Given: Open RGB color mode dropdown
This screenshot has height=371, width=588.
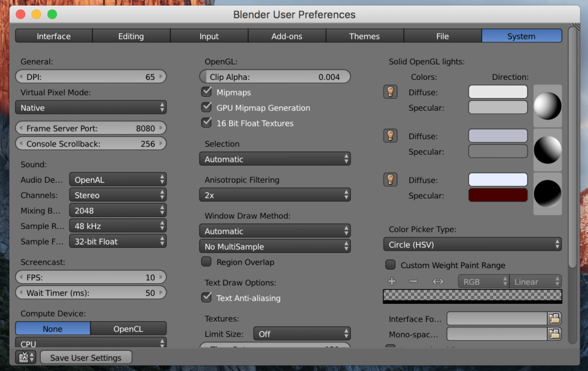Looking at the screenshot, I should pyautogui.click(x=483, y=281).
